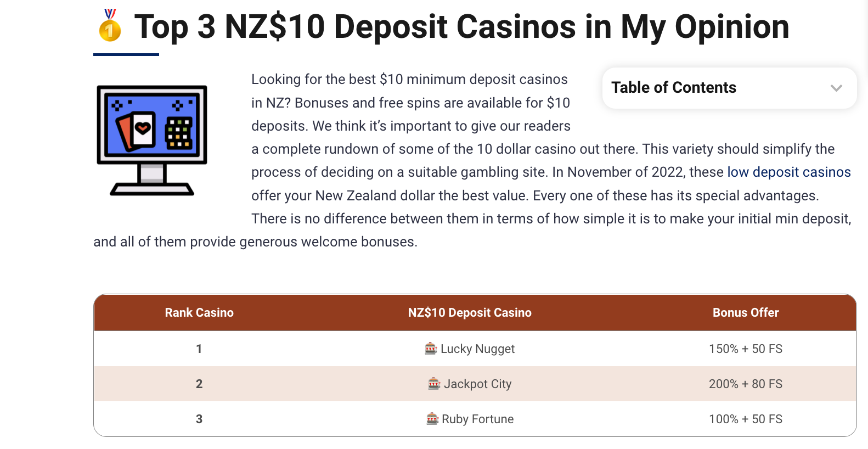Open the Table of Contents panel title
The height and width of the screenshot is (449, 868).
(x=674, y=87)
